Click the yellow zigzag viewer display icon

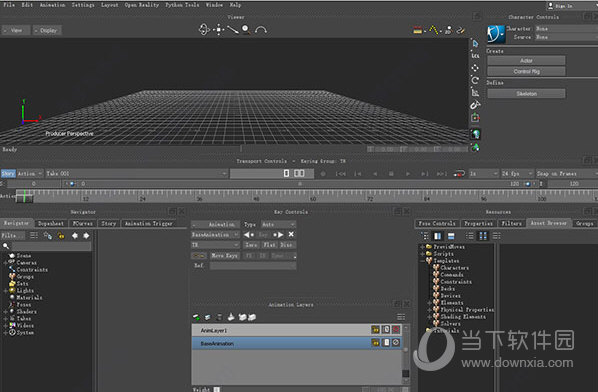point(433,30)
